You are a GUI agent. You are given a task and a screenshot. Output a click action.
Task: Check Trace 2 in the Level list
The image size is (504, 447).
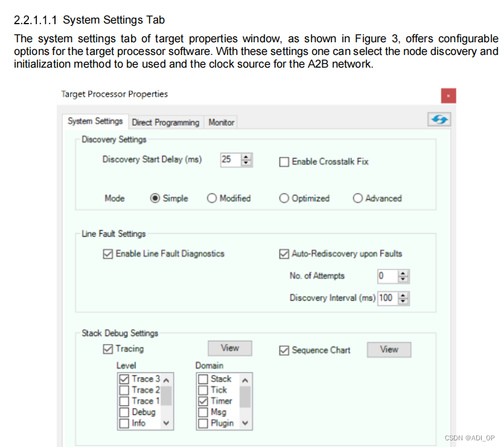click(124, 390)
